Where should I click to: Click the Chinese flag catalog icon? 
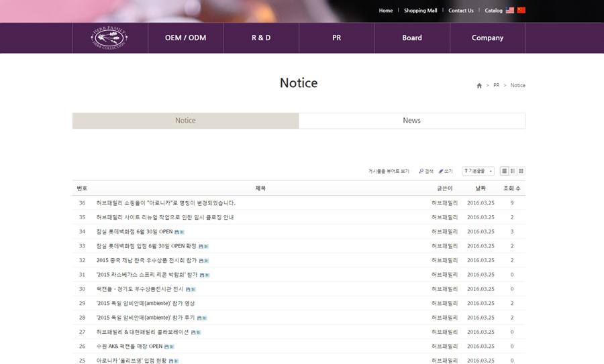(x=521, y=11)
